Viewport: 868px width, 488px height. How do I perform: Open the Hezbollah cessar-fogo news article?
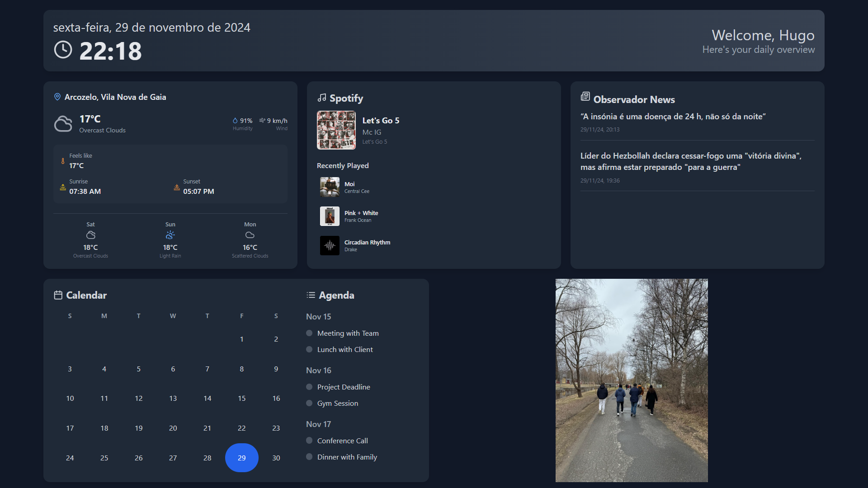[691, 161]
